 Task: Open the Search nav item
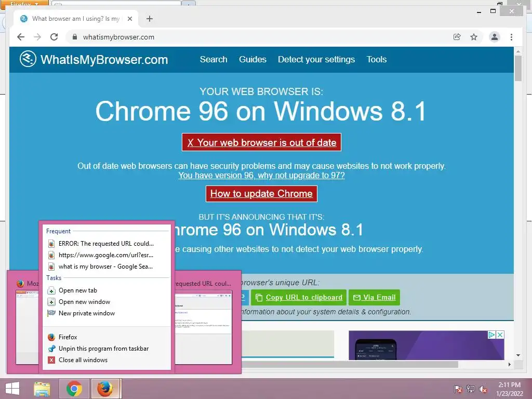214,59
